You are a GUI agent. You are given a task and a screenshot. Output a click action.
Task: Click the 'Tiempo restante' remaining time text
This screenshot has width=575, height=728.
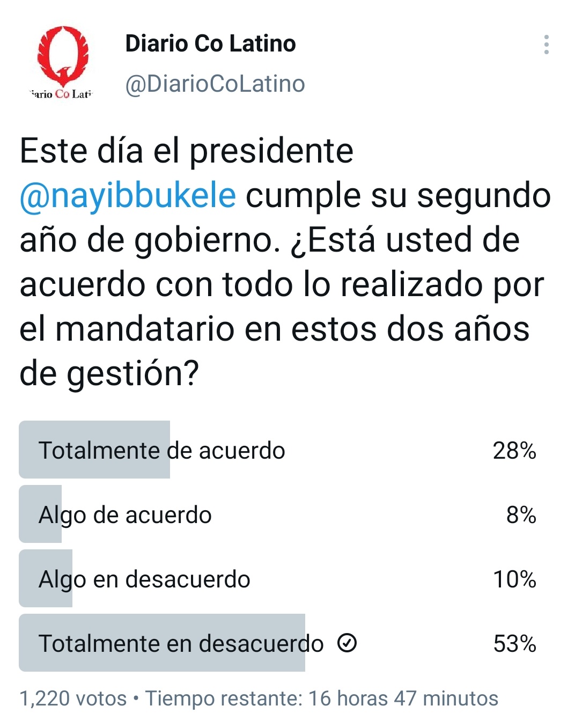[322, 698]
